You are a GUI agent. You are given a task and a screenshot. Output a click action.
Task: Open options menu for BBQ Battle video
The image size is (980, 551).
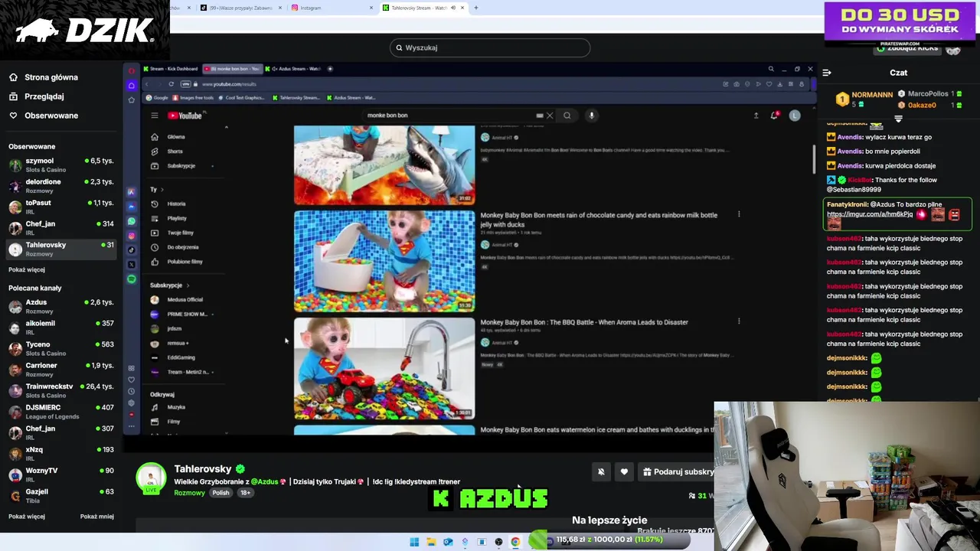click(739, 321)
